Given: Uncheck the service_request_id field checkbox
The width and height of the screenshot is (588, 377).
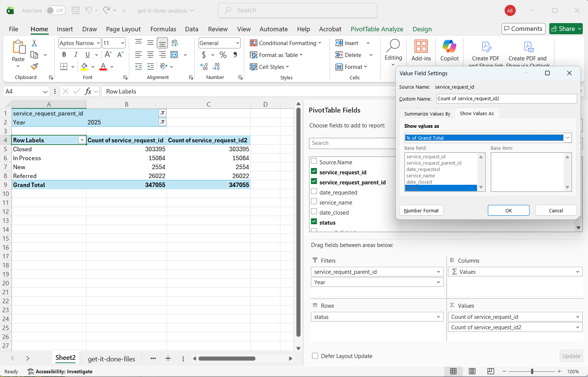Looking at the screenshot, I should (x=314, y=171).
